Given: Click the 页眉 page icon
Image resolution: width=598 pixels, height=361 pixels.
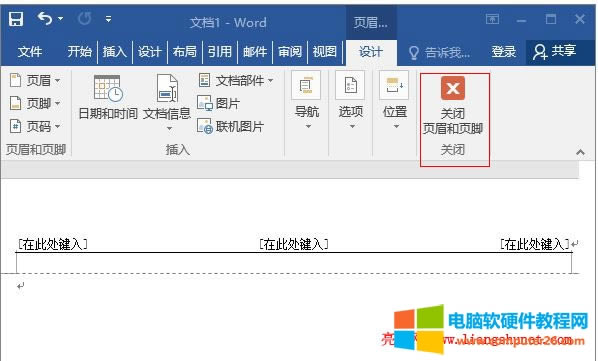Looking at the screenshot, I should pyautogui.click(x=15, y=80).
